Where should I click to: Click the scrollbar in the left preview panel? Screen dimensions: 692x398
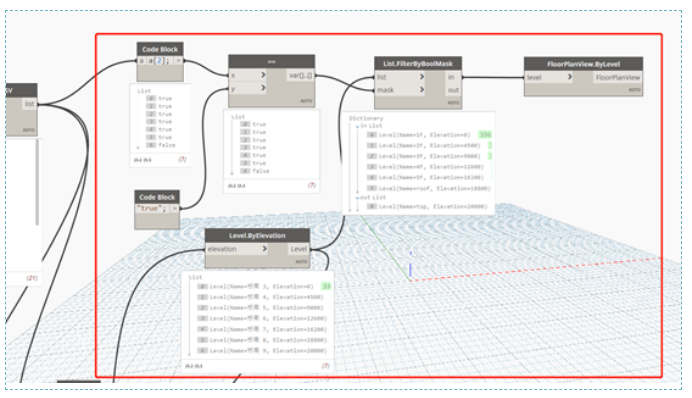(x=37, y=182)
